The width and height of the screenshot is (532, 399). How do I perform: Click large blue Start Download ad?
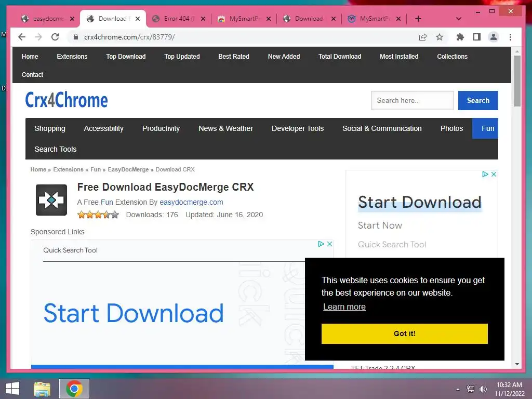[134, 313]
